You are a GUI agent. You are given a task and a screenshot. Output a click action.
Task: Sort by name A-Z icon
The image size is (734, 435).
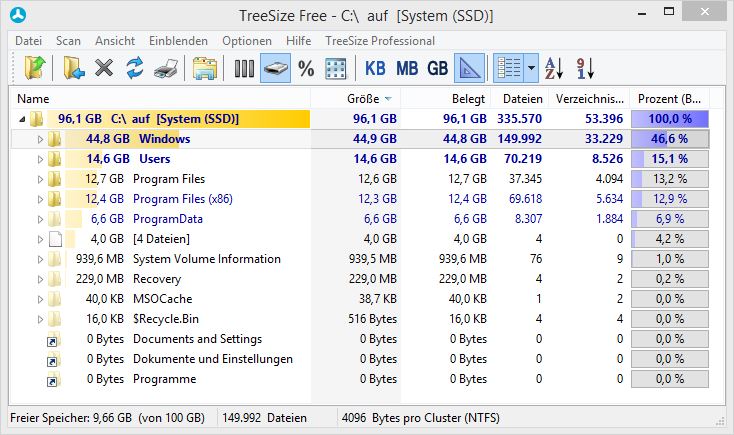click(x=554, y=68)
